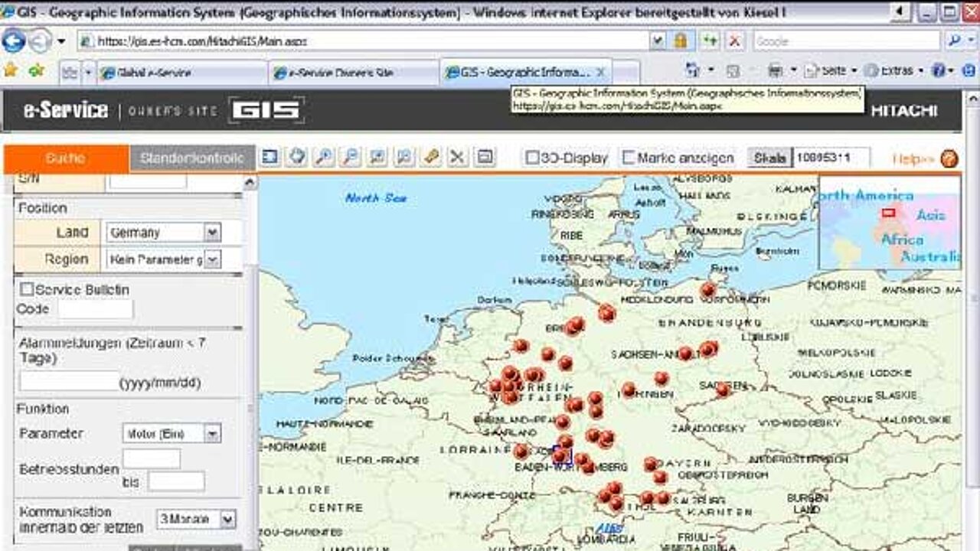The height and width of the screenshot is (551, 980).
Task: Click the X clear tool in map toolbar
Action: click(x=457, y=158)
